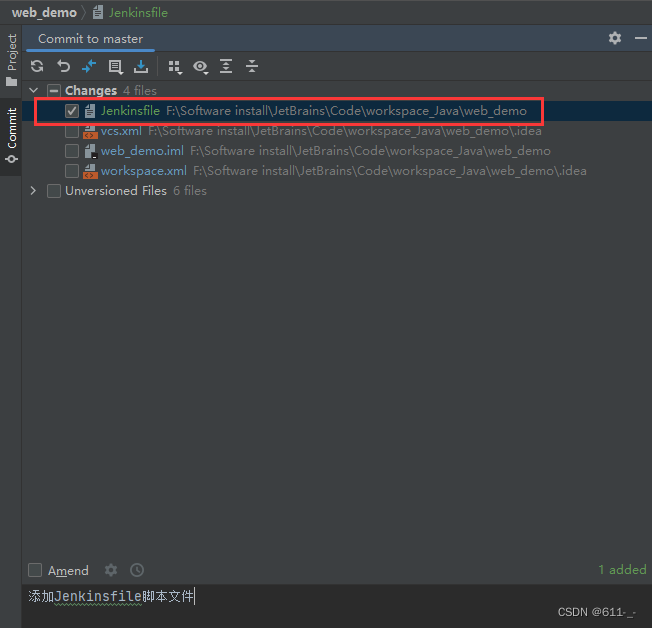Select the vcs.xml change row
The width and height of the screenshot is (652, 628).
pyautogui.click(x=337, y=131)
